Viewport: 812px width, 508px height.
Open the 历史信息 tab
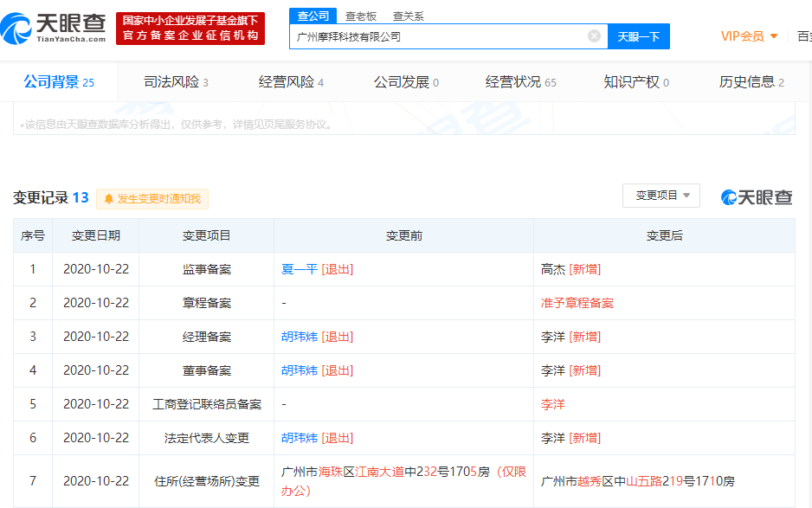click(751, 82)
